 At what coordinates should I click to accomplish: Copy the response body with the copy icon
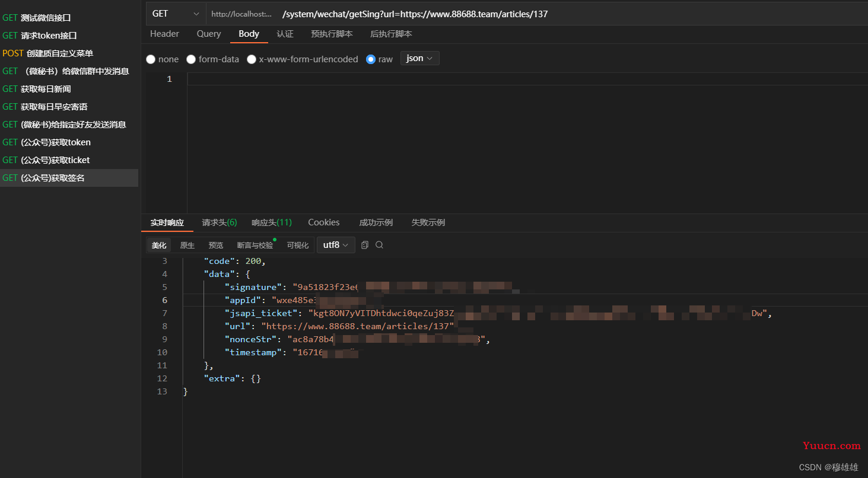pyautogui.click(x=365, y=245)
